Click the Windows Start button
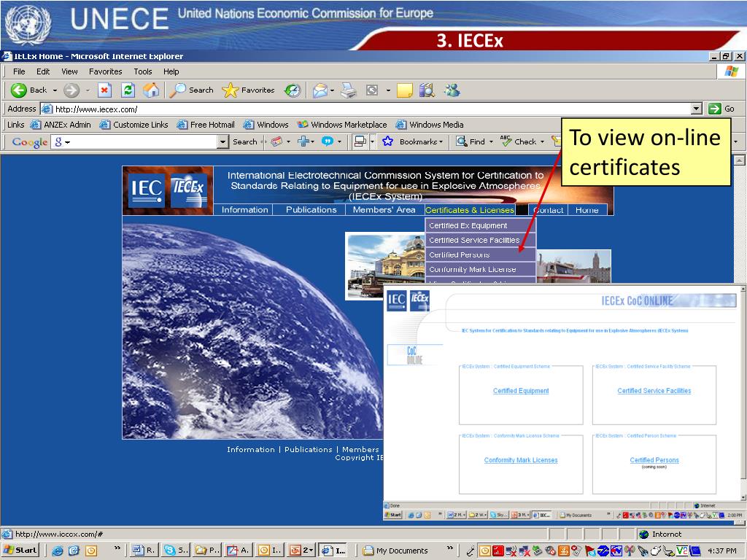The image size is (747, 560). tap(20, 550)
